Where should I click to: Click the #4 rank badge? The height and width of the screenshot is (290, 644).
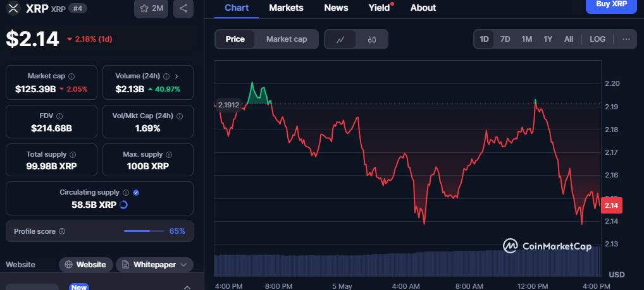tap(78, 8)
